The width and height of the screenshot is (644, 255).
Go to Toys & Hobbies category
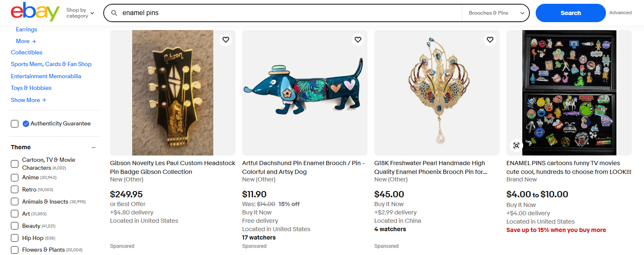point(31,88)
